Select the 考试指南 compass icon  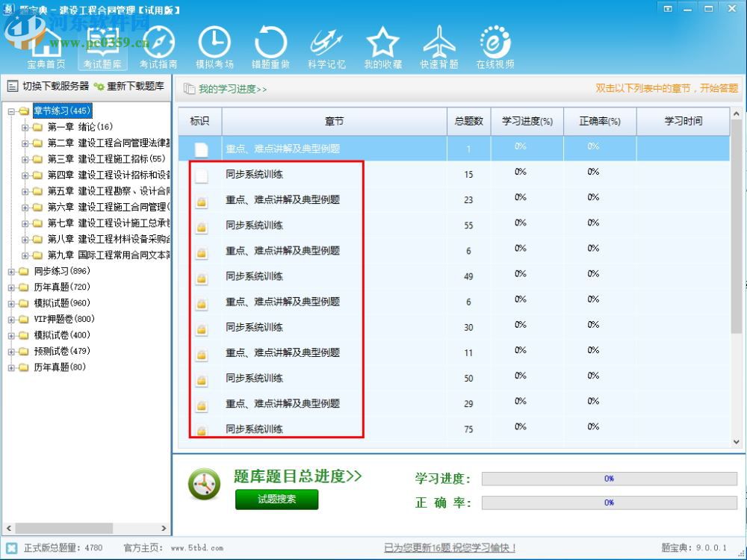158,43
